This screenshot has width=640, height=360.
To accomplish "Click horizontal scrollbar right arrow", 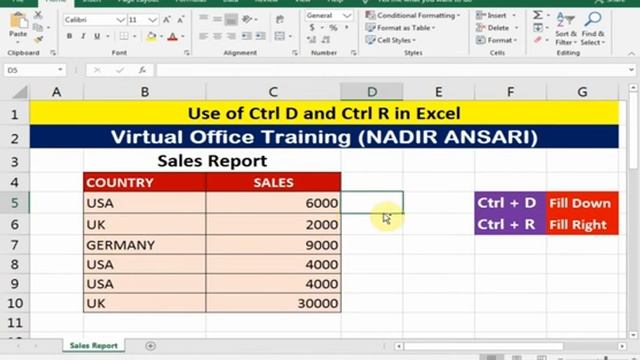I will click(622, 347).
